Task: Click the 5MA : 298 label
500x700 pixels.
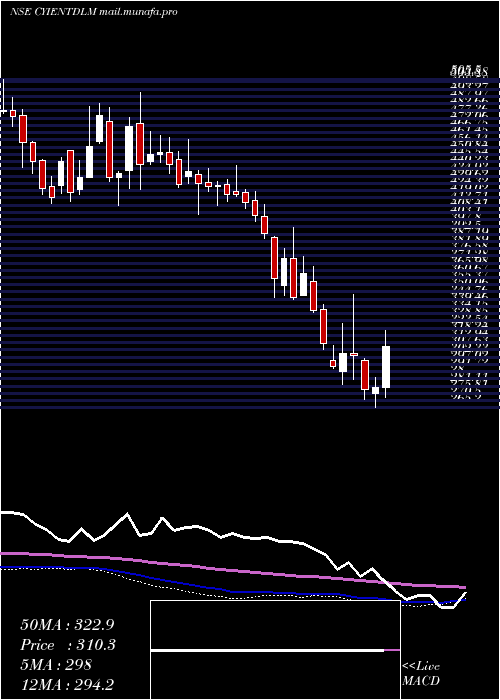Action: click(x=56, y=665)
